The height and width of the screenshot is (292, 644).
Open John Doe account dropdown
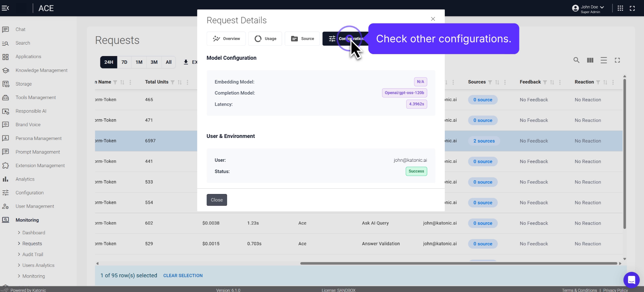pos(588,8)
